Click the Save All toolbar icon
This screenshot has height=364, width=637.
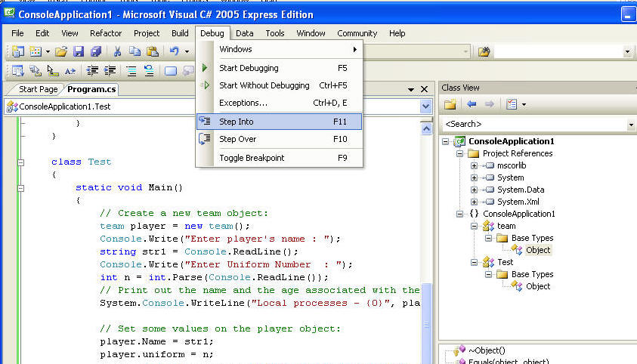point(96,51)
